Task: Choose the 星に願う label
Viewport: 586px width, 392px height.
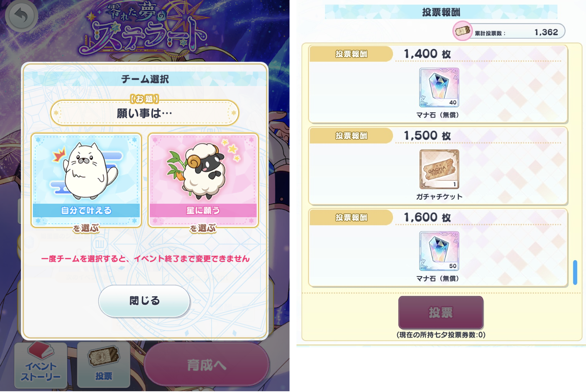Action: point(203,210)
